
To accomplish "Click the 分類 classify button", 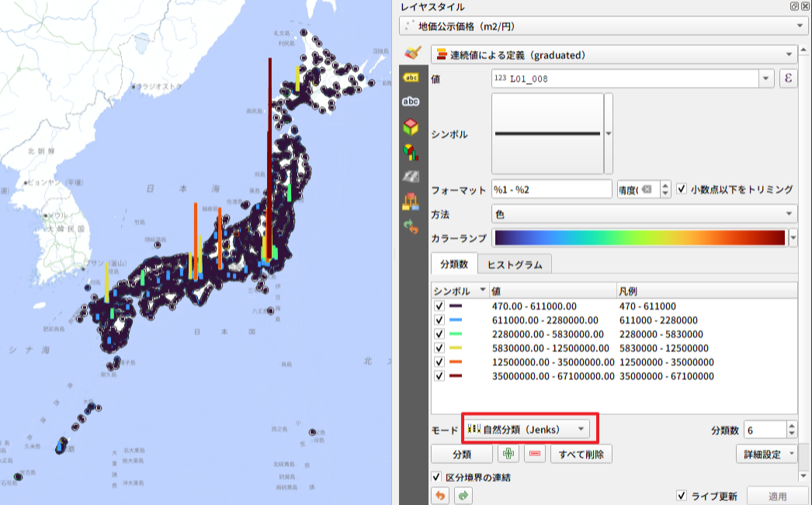I will pyautogui.click(x=461, y=454).
